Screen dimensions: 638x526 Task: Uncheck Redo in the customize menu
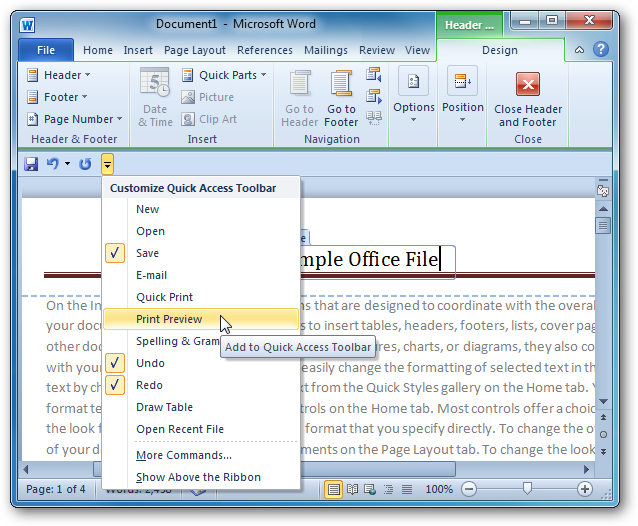click(x=201, y=385)
